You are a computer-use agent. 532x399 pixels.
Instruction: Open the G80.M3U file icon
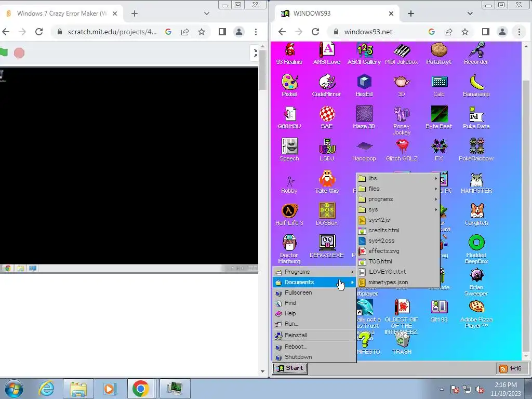tap(289, 118)
